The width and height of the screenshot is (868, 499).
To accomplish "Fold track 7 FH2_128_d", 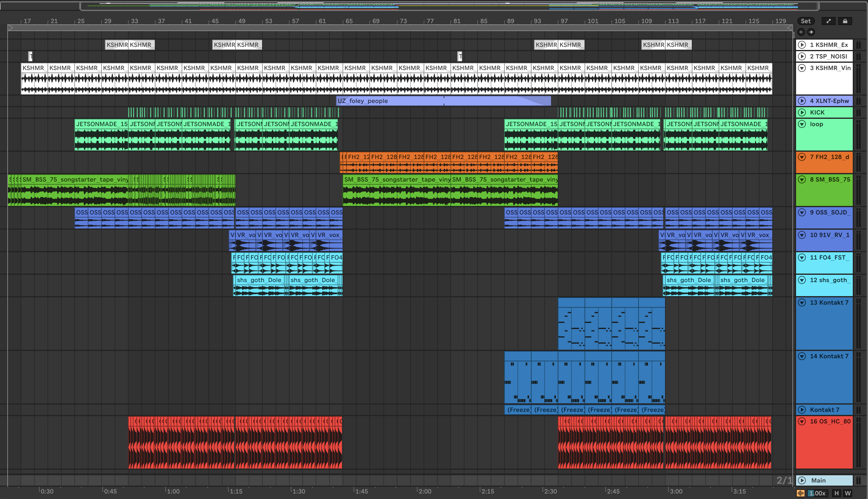I will tap(802, 157).
